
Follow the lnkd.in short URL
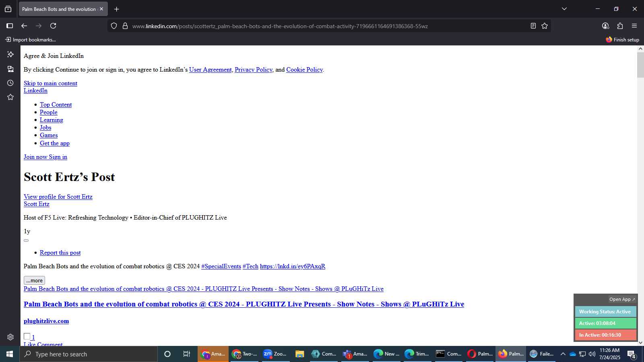[x=293, y=266]
